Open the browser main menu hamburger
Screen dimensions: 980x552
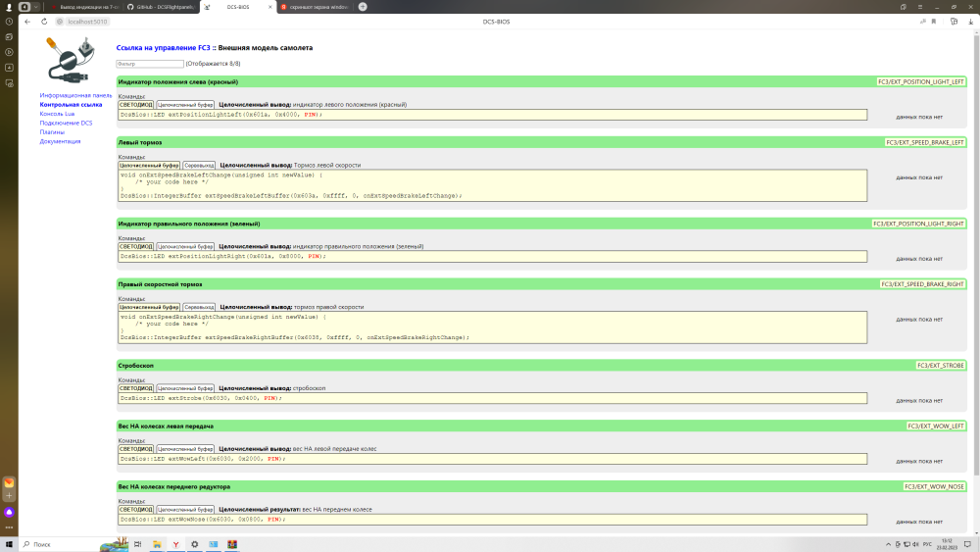pyautogui.click(x=920, y=7)
